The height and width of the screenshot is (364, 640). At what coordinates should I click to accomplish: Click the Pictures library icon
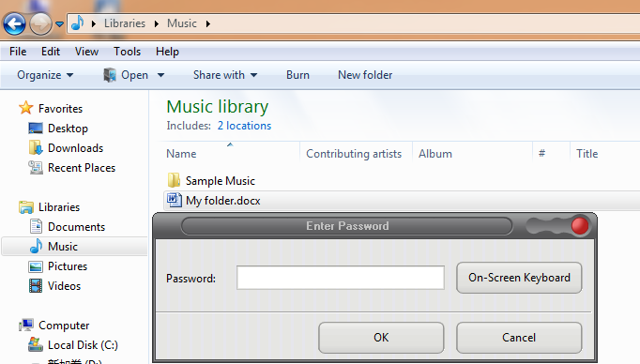point(36,266)
